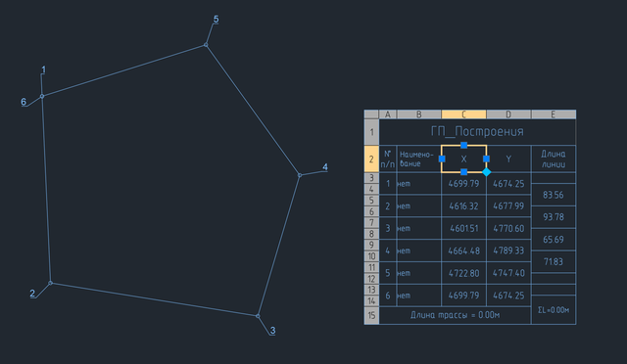Select the Длина линии header cell
This screenshot has width=627, height=364.
(x=554, y=159)
